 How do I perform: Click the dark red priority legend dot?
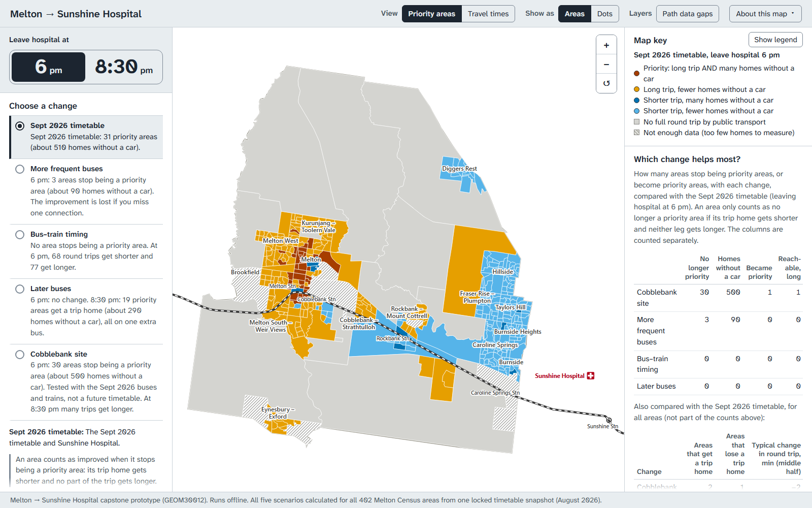[x=636, y=74]
